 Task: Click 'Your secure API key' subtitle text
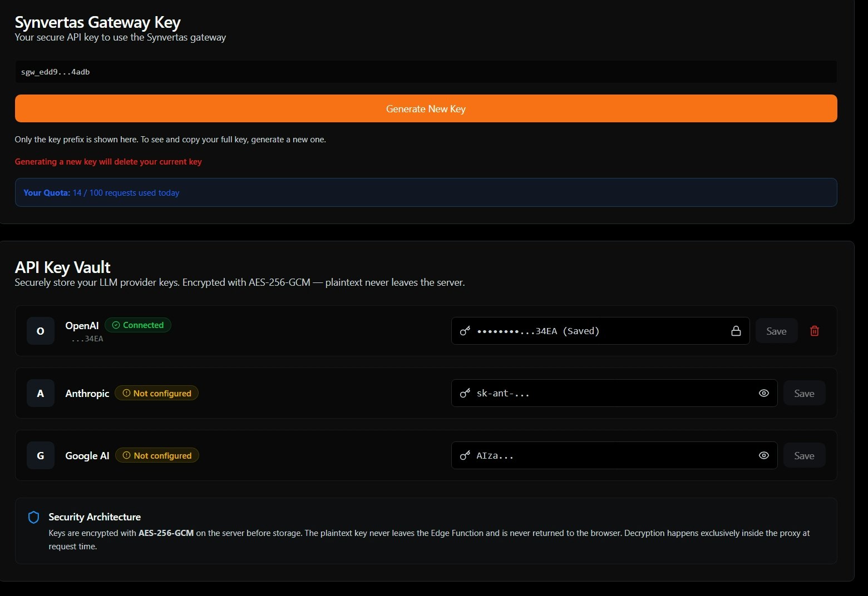[120, 37]
